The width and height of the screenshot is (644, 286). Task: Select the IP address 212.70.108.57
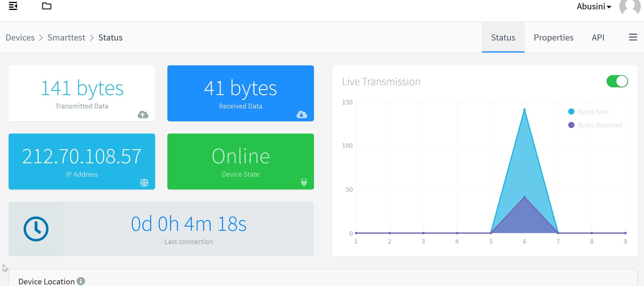tap(82, 156)
